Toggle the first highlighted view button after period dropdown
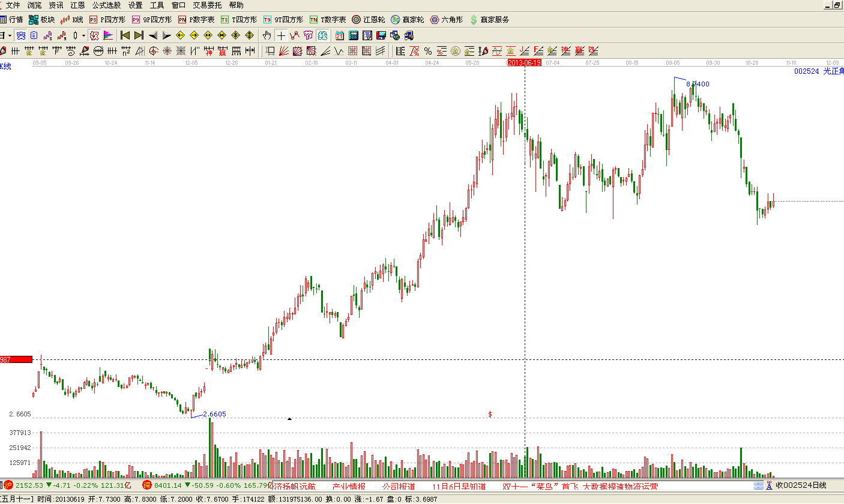The width and height of the screenshot is (844, 504). tap(21, 35)
